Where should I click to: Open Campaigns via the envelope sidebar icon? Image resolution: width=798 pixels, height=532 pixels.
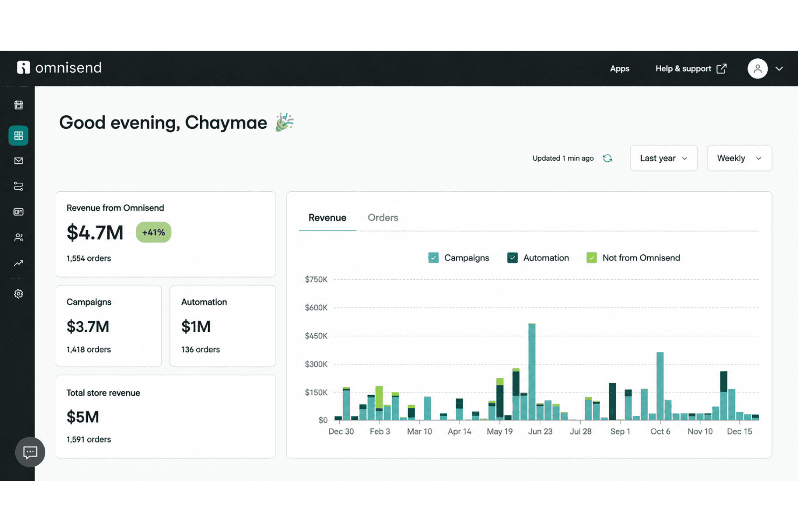pyautogui.click(x=18, y=161)
